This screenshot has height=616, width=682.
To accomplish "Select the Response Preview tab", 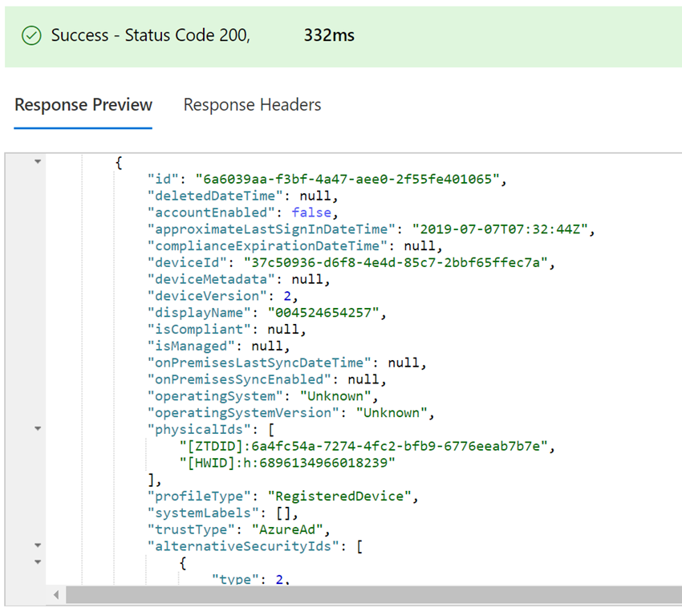I will 83,104.
